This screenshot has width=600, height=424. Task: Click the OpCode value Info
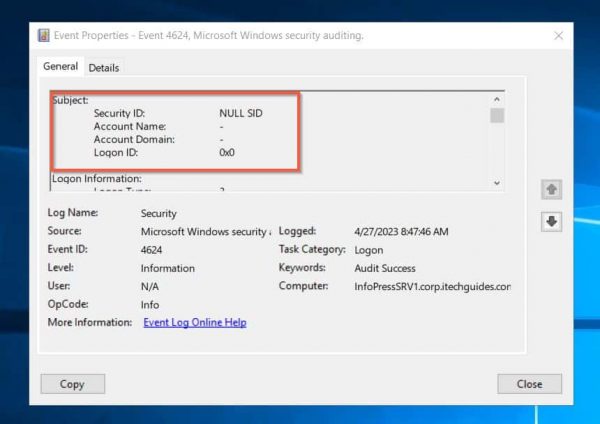[x=150, y=305]
